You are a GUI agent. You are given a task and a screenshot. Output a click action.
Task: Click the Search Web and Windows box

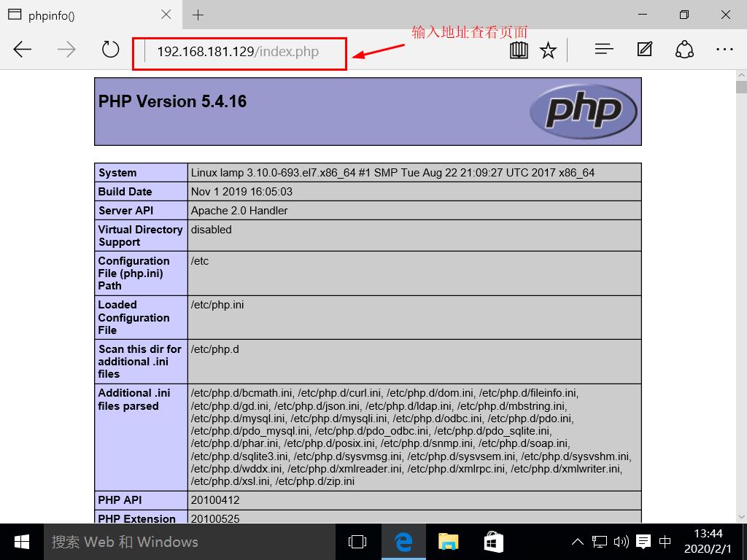(190, 542)
